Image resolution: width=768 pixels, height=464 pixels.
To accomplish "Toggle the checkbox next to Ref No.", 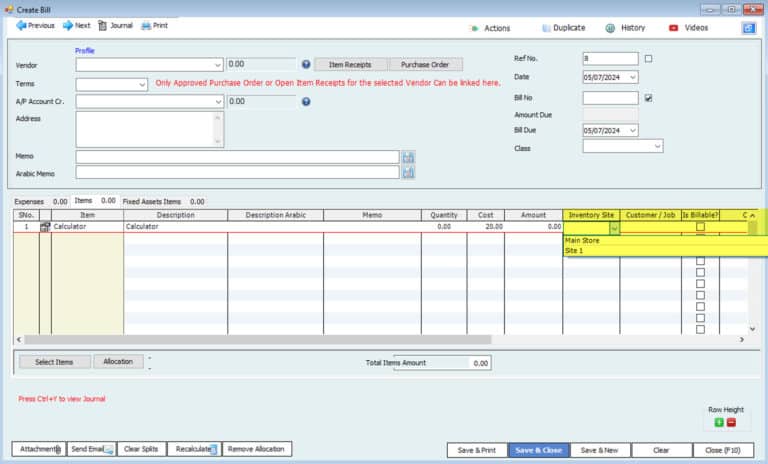I will tap(649, 59).
